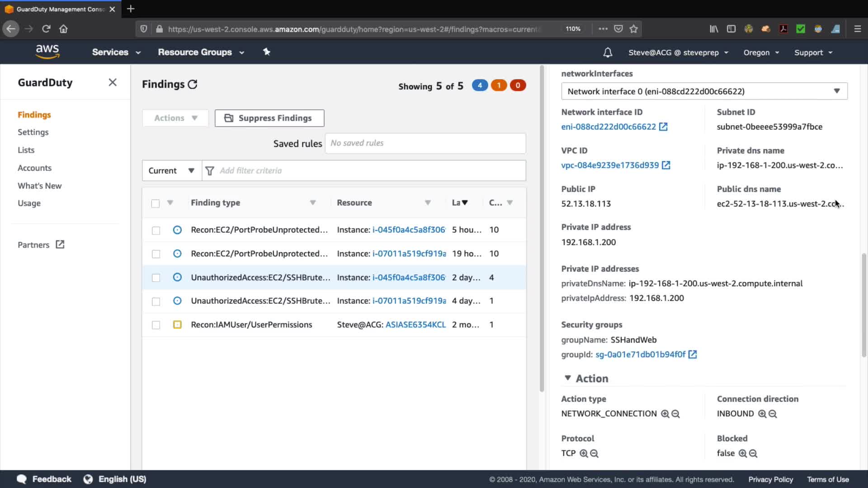Open the external link icon beside eni-088cd222d00c66622
This screenshot has width=868, height=488.
coord(663,127)
